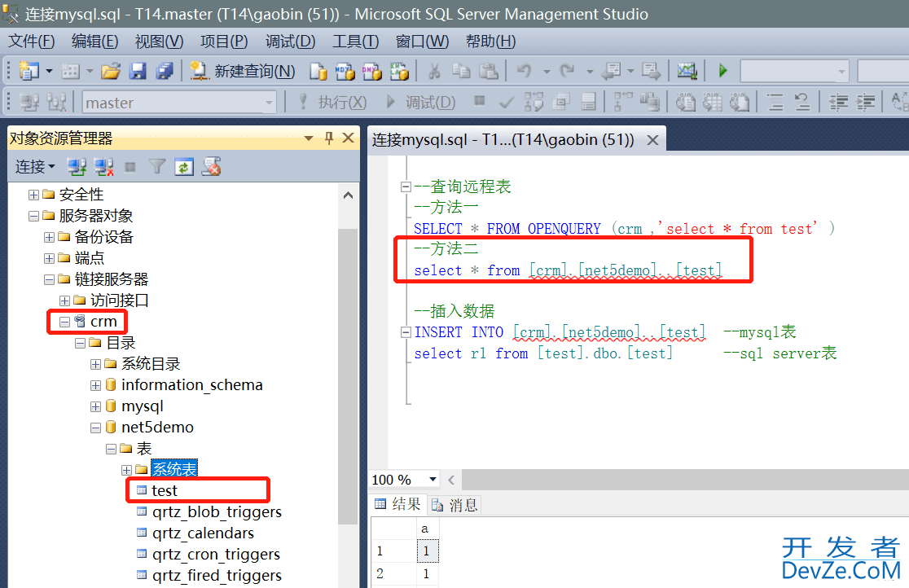Expand the 端点 folder
This screenshot has height=588, width=909.
tap(49, 259)
